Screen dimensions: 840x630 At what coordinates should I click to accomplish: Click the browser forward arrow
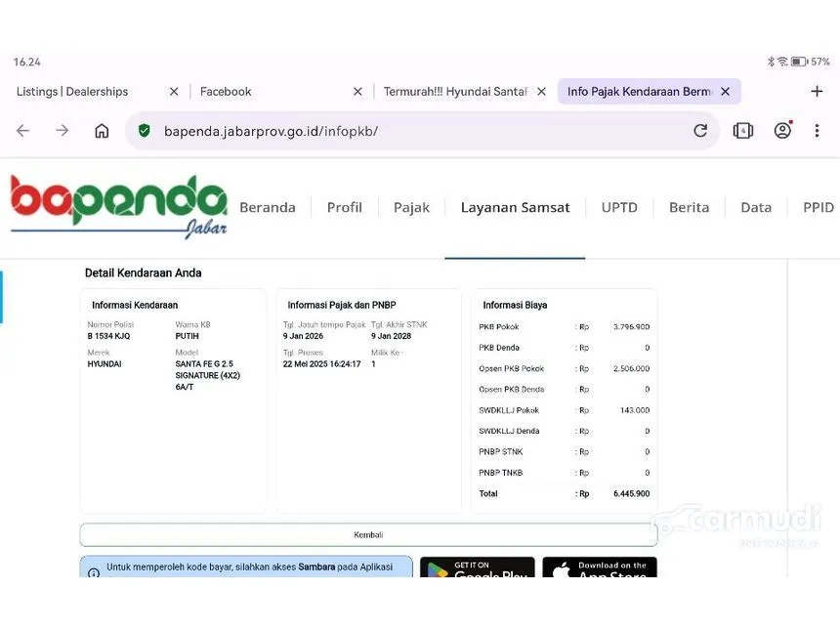(x=63, y=131)
